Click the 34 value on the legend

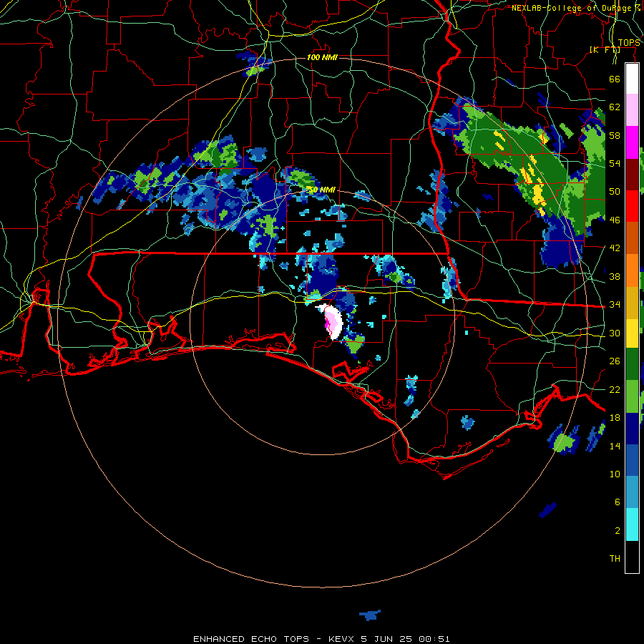615,305
